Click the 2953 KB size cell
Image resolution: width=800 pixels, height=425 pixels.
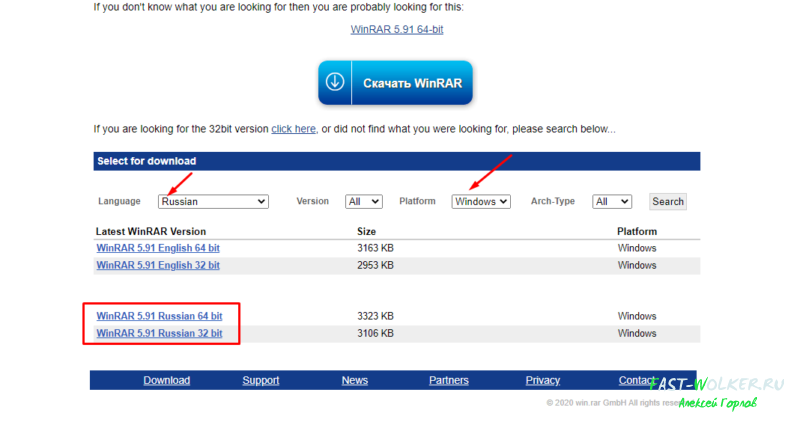[375, 265]
